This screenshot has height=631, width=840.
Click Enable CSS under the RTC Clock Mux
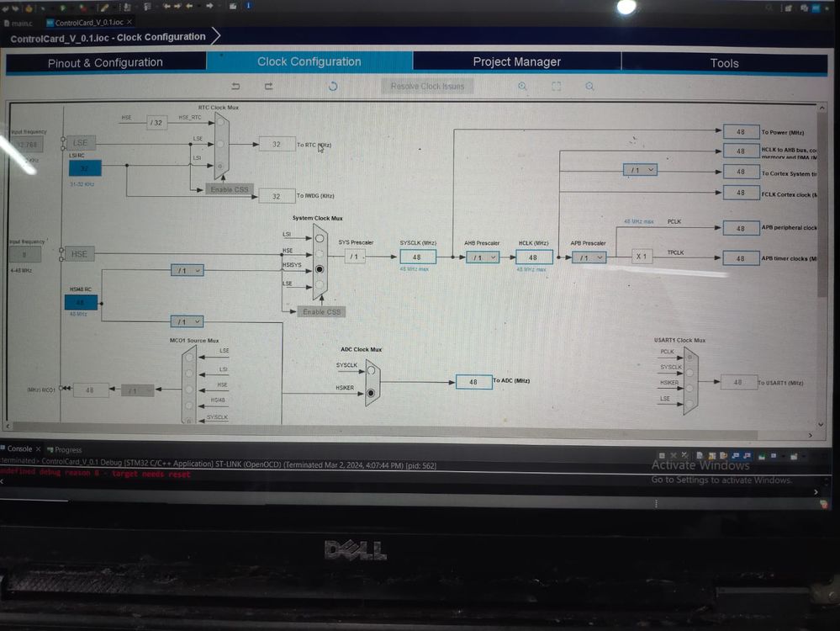230,189
